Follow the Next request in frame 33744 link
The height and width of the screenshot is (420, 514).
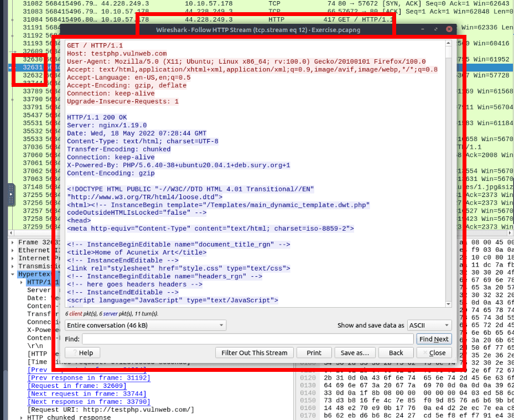(x=89, y=393)
